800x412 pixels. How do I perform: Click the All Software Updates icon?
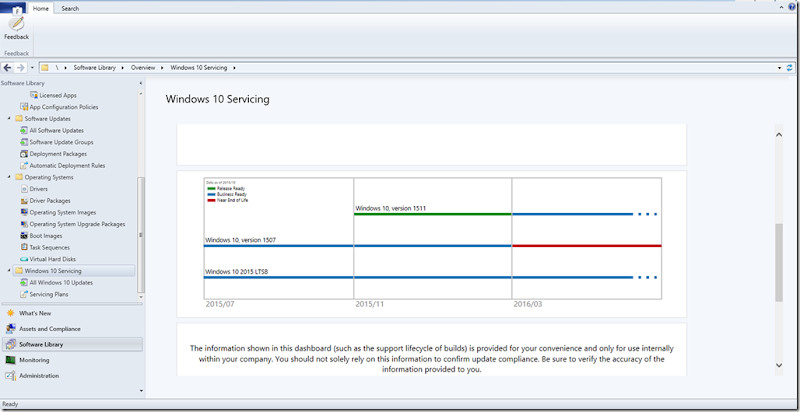click(x=24, y=131)
